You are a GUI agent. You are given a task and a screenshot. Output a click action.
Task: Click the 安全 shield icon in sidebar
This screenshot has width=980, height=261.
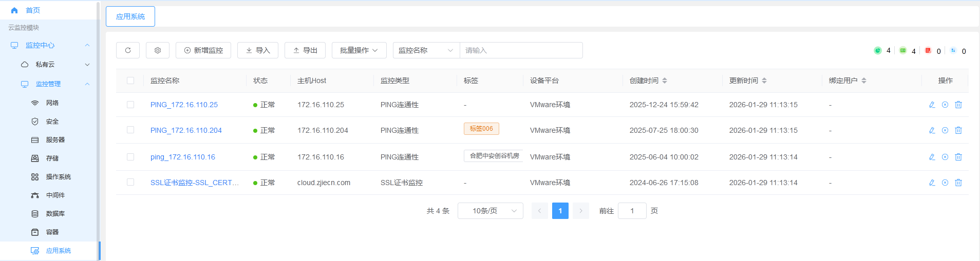[35, 122]
